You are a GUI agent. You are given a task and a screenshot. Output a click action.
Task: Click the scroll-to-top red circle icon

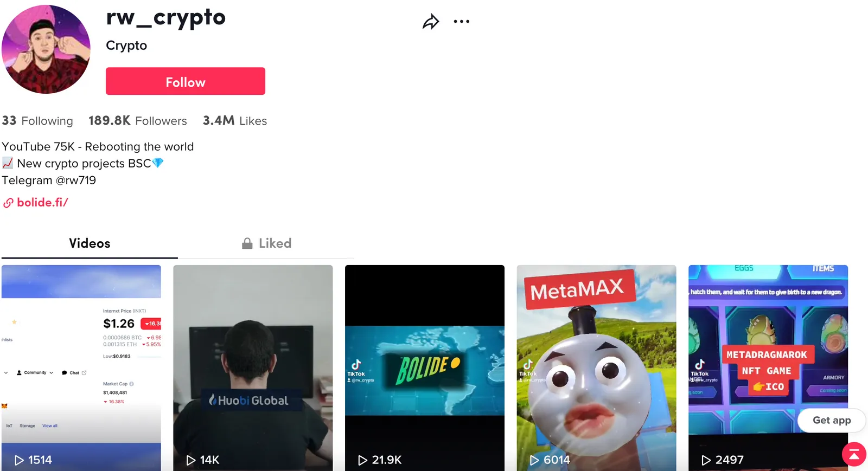point(854,454)
